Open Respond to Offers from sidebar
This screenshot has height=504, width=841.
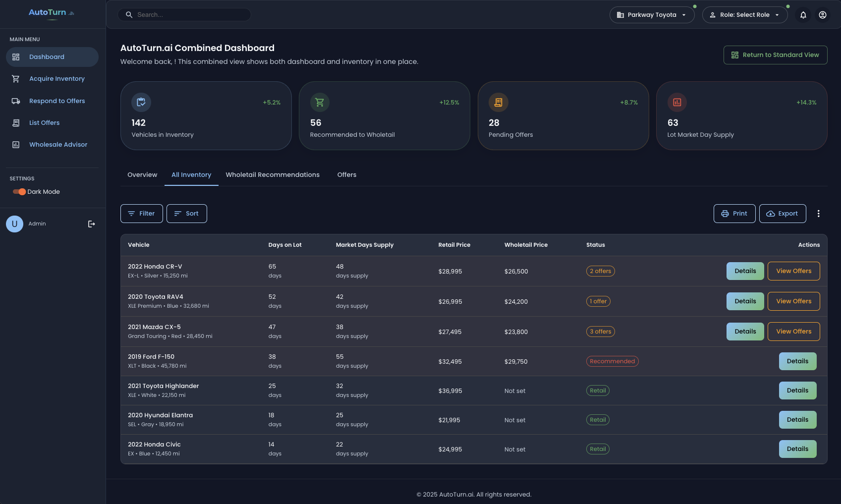tap(57, 101)
